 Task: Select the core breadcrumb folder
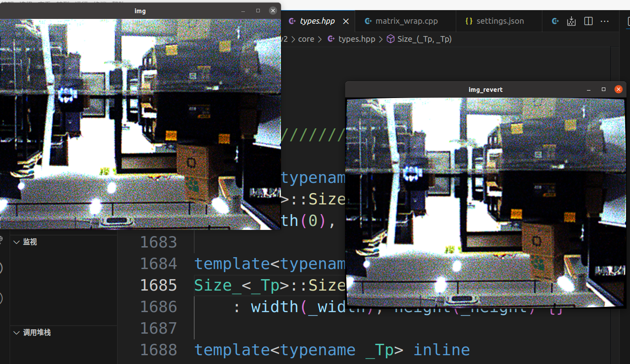point(306,39)
